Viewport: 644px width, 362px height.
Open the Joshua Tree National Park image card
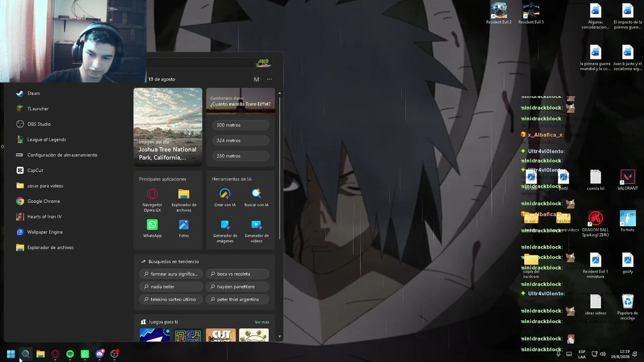pos(168,127)
